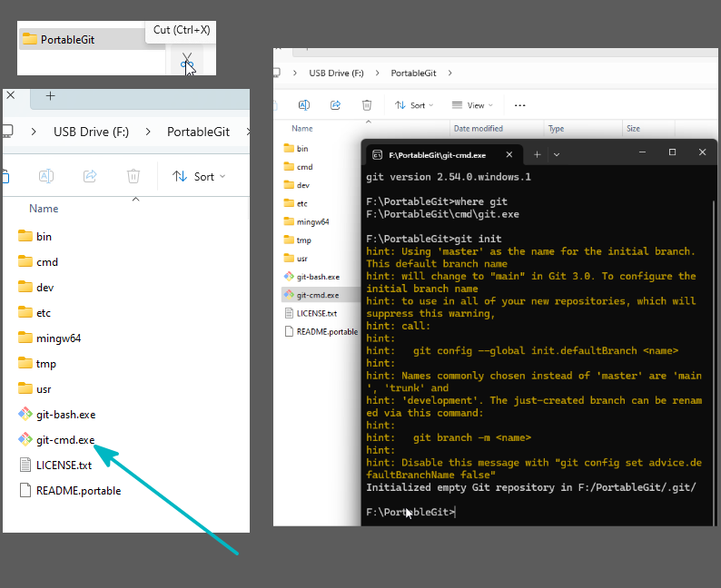The width and height of the screenshot is (721, 588).
Task: Select git-bash.exe in right Explorer
Action: pyautogui.click(x=311, y=277)
